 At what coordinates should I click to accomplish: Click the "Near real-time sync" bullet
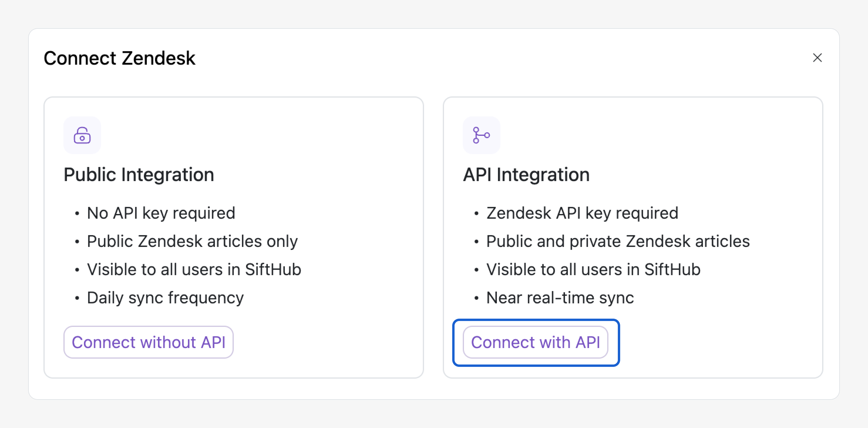coord(560,298)
